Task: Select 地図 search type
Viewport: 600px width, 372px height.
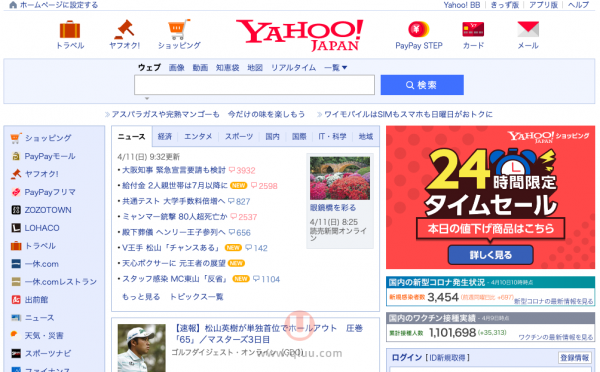Action: 255,68
